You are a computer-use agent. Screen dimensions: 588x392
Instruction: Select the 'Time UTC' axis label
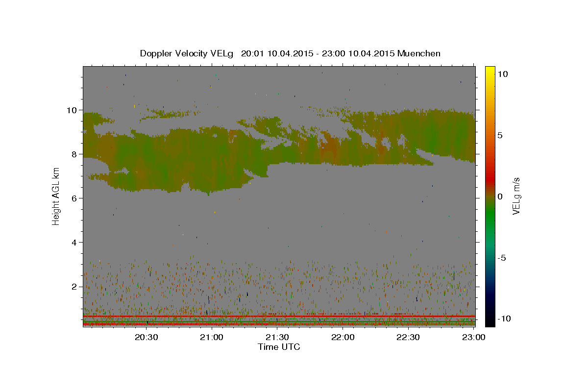[x=279, y=347]
